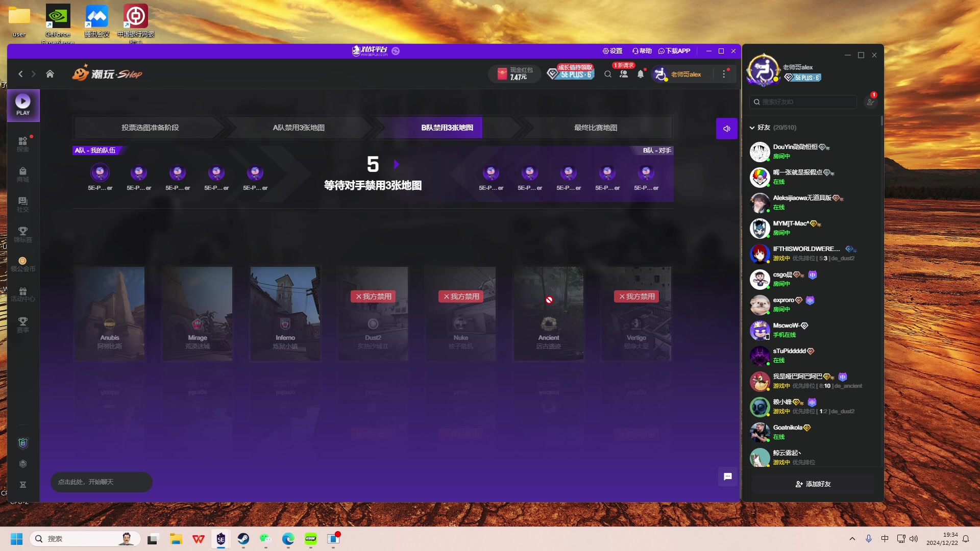Open friend IFTHISWORLDWERE... in list
The width and height of the screenshot is (980, 551).
point(812,254)
